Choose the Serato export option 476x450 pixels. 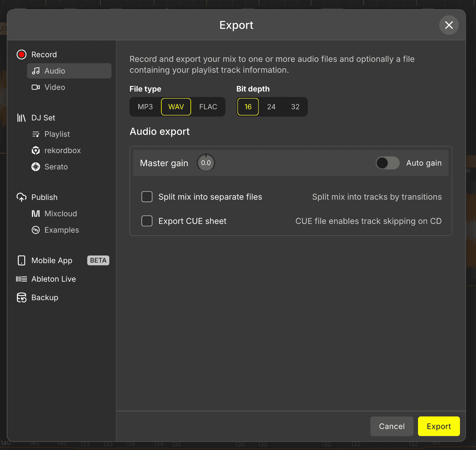point(36,167)
